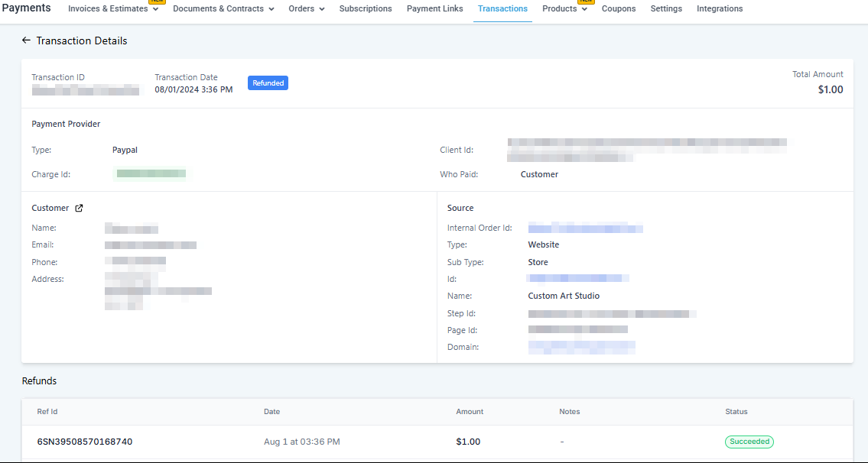Click the Payments heading at top left

(x=27, y=8)
